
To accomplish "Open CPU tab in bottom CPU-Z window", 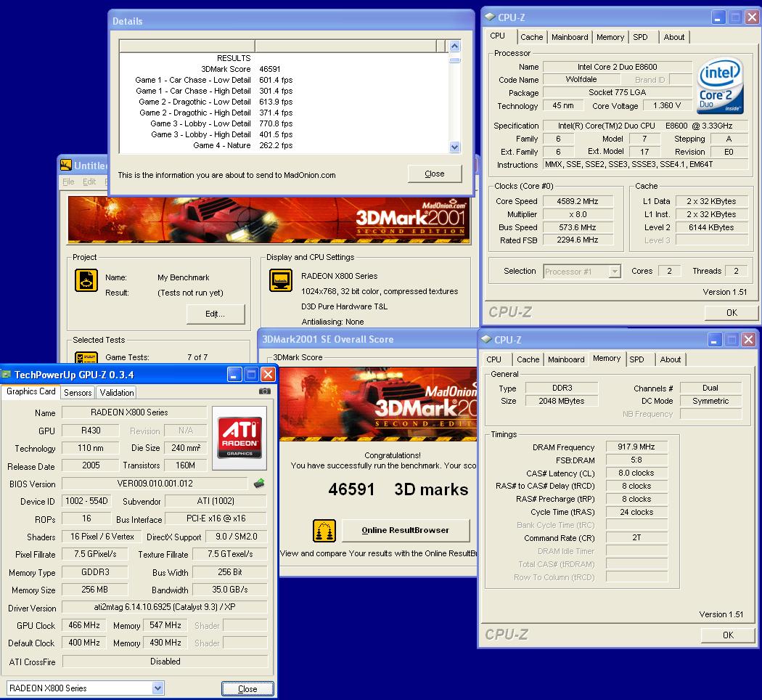I will click(x=493, y=359).
